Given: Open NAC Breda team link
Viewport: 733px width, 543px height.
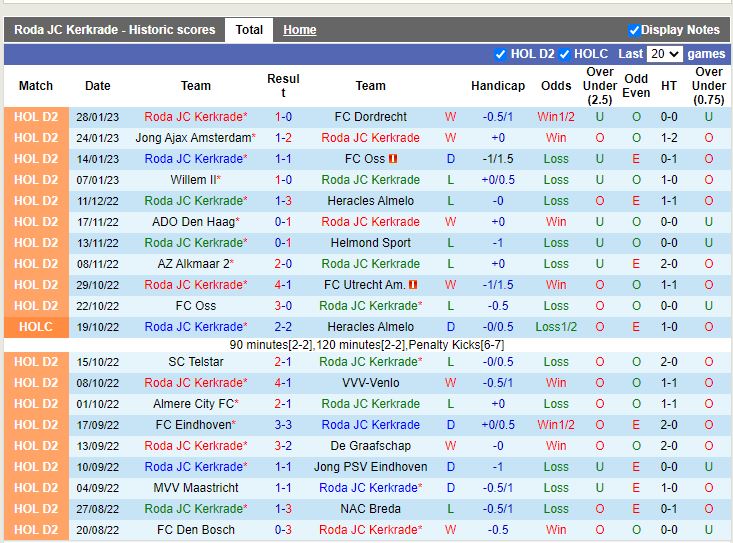Looking at the screenshot, I should pos(371,509).
